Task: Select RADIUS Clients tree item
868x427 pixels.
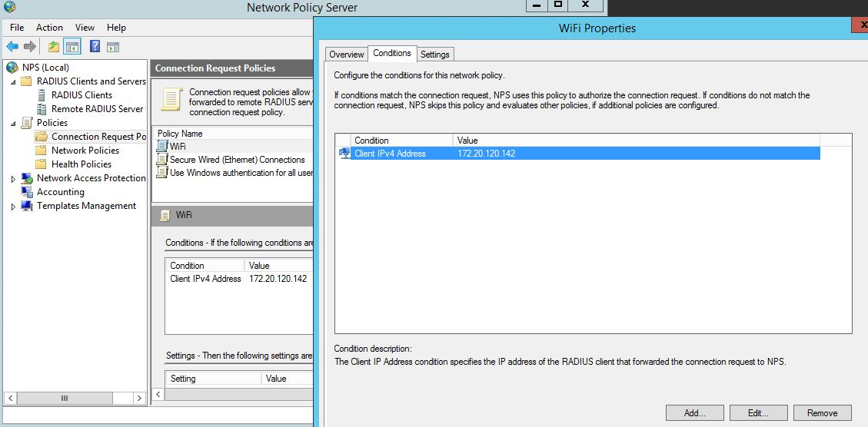Action: (x=82, y=95)
